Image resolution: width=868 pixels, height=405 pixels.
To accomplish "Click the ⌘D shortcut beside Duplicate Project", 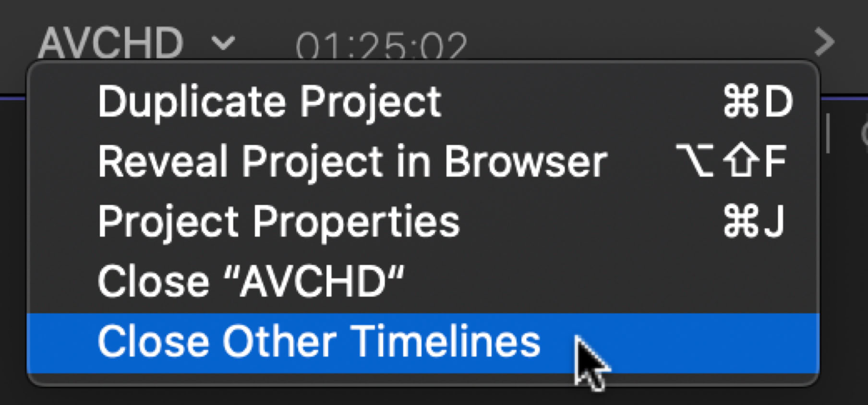I will (x=757, y=102).
